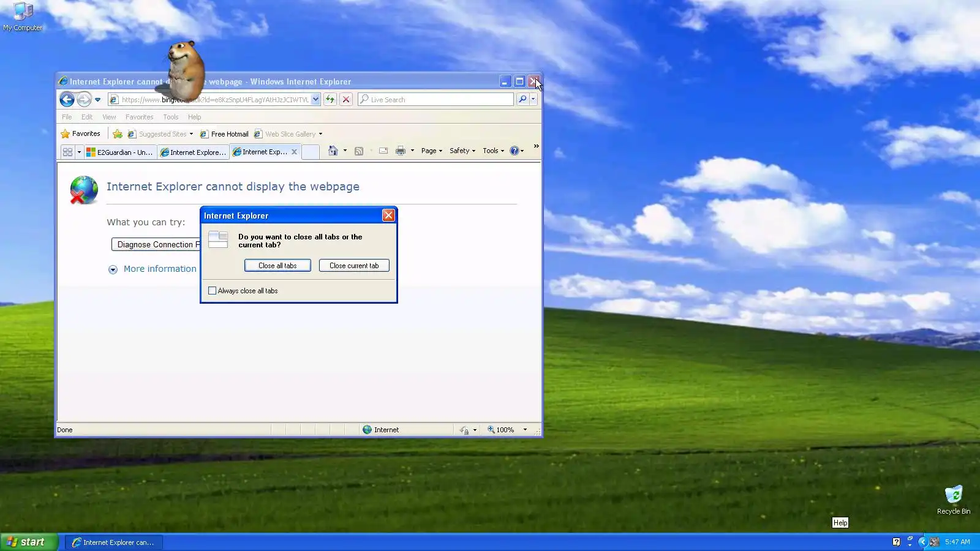Screen dimensions: 980x551
Task: Expand the address bar URL history dropdown
Action: click(315, 99)
